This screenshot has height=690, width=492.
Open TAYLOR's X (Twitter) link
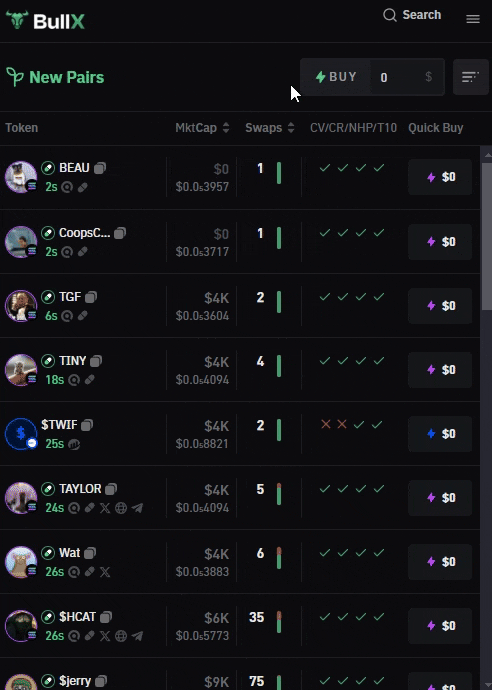tap(105, 508)
